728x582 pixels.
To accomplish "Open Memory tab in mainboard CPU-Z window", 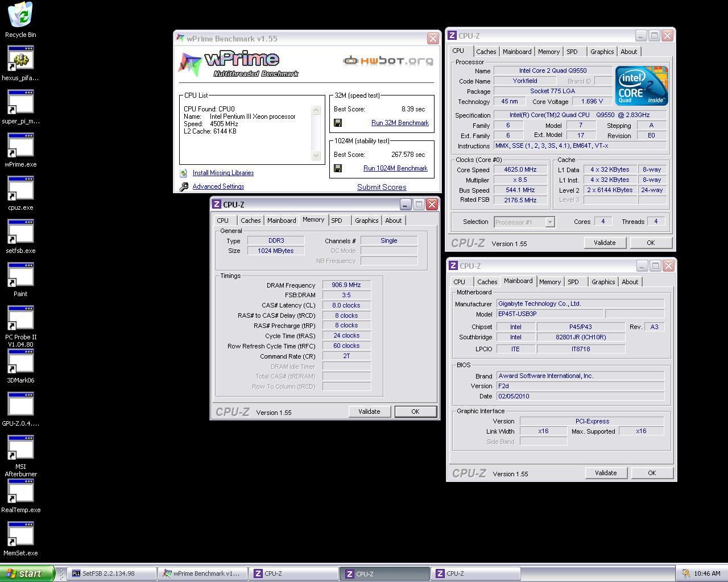I will click(x=550, y=282).
